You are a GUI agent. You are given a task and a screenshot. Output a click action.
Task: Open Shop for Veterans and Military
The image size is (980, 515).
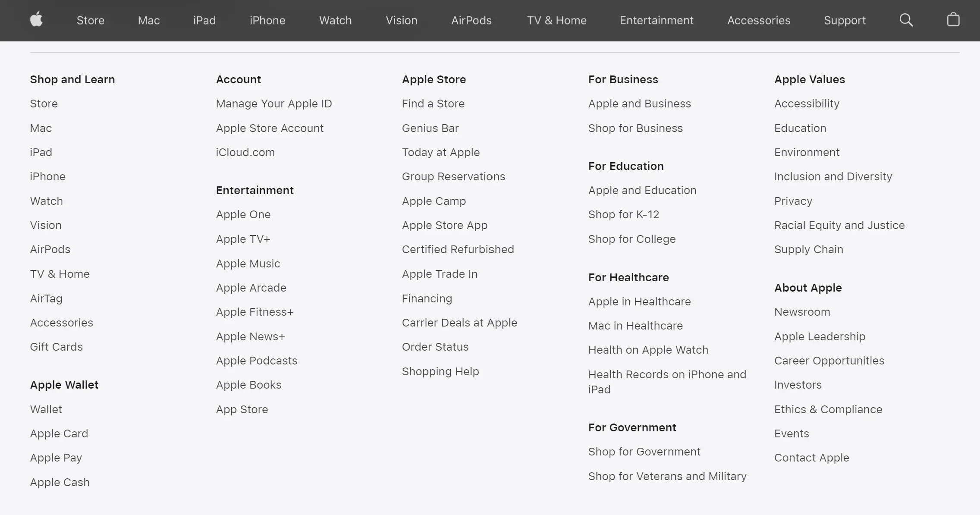pos(667,476)
